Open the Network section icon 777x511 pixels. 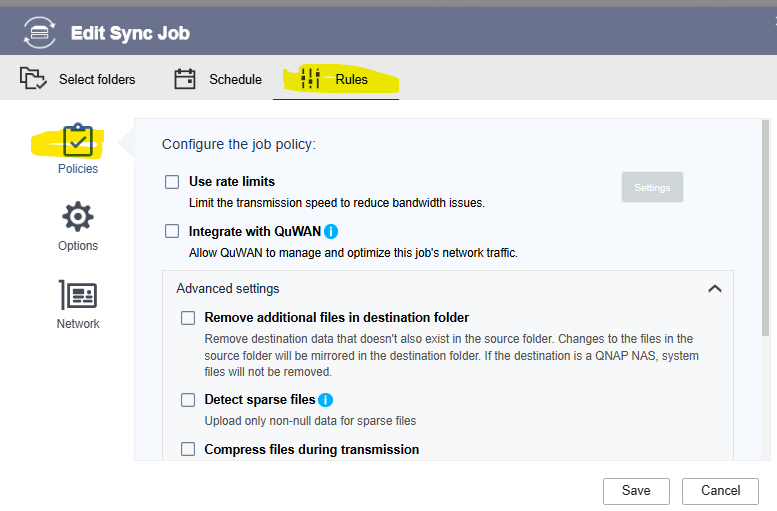tap(77, 295)
